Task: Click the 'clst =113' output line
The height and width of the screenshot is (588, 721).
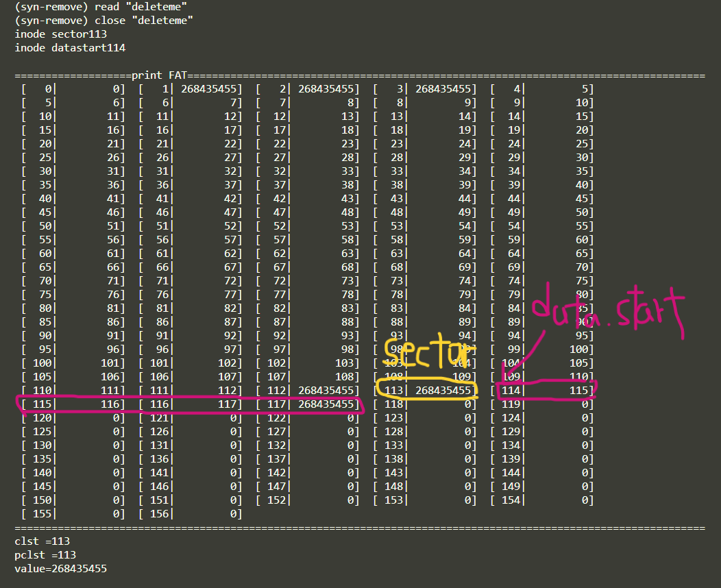Action: [x=42, y=541]
